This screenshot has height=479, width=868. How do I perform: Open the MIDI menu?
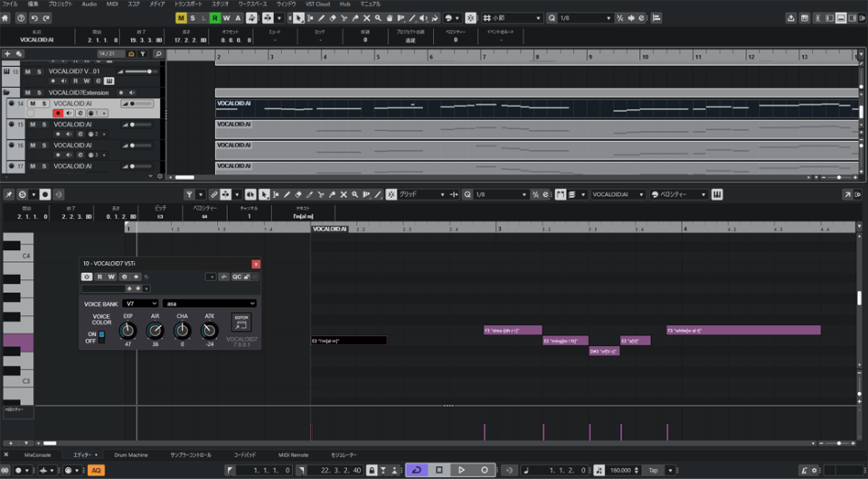point(112,4)
